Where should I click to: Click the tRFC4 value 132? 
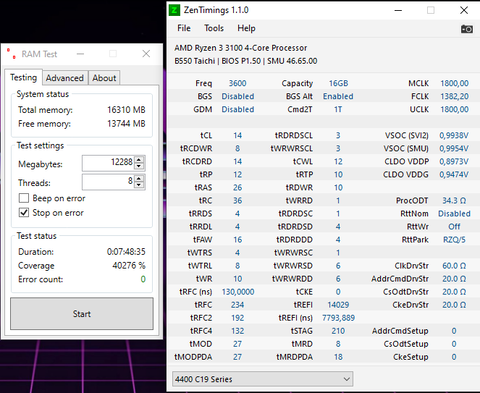pyautogui.click(x=237, y=331)
